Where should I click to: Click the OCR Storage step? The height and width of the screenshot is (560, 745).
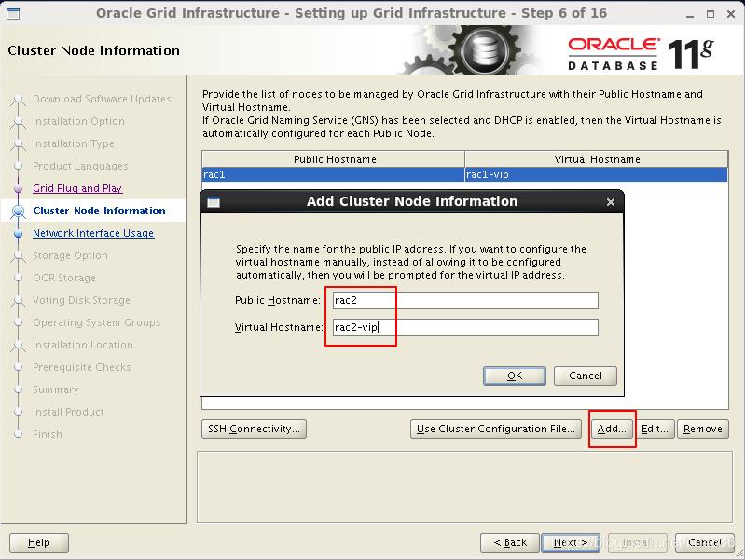click(x=64, y=278)
